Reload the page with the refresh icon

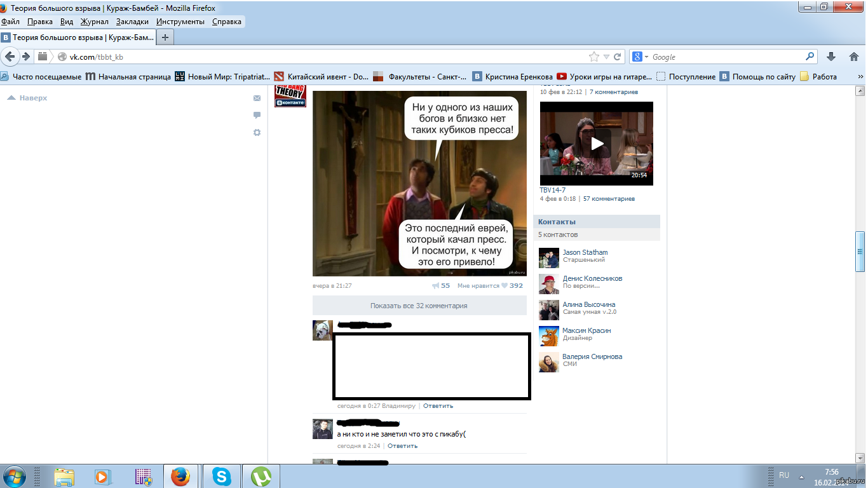click(617, 57)
